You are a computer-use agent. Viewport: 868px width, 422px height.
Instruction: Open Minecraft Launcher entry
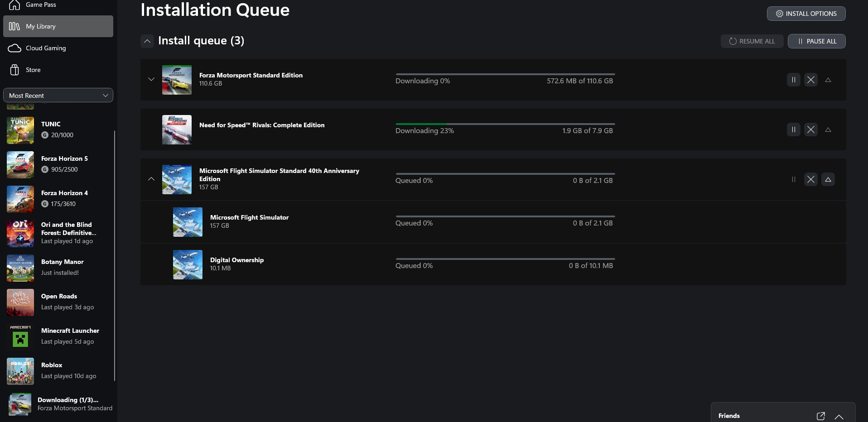(x=58, y=336)
